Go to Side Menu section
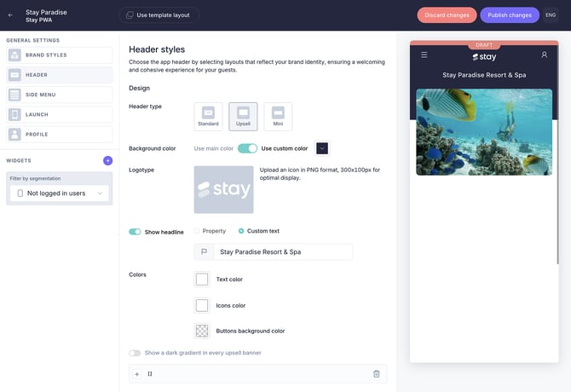Screen dimensions: 571x392 click(60, 95)
